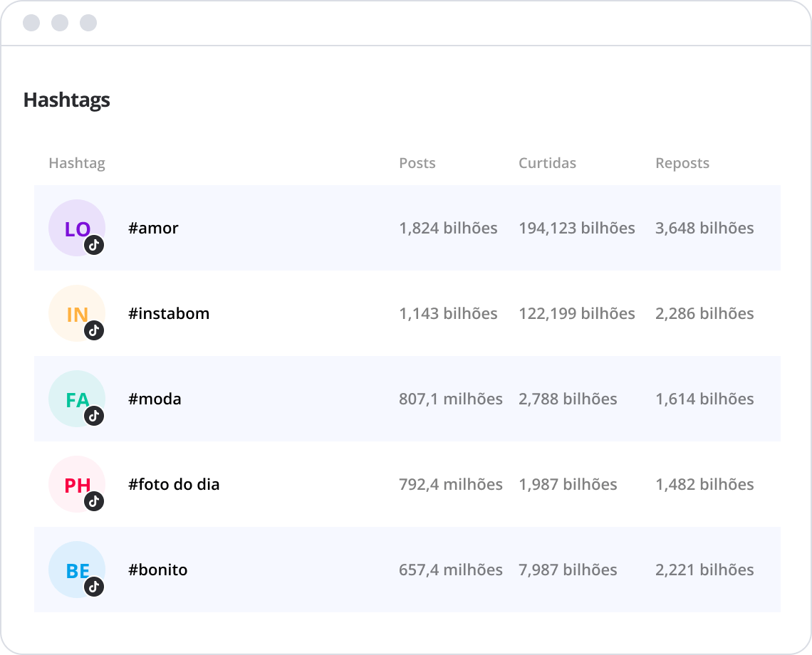Image resolution: width=812 pixels, height=655 pixels.
Task: Click the 2,221 bilhões reposts value
Action: tap(704, 570)
